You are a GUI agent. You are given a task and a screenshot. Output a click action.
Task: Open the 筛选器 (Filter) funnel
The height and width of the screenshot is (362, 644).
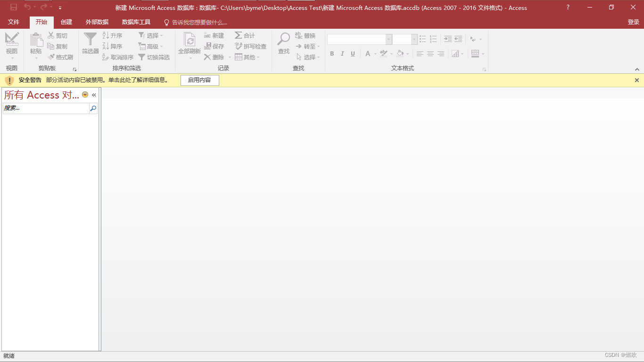[x=90, y=43]
